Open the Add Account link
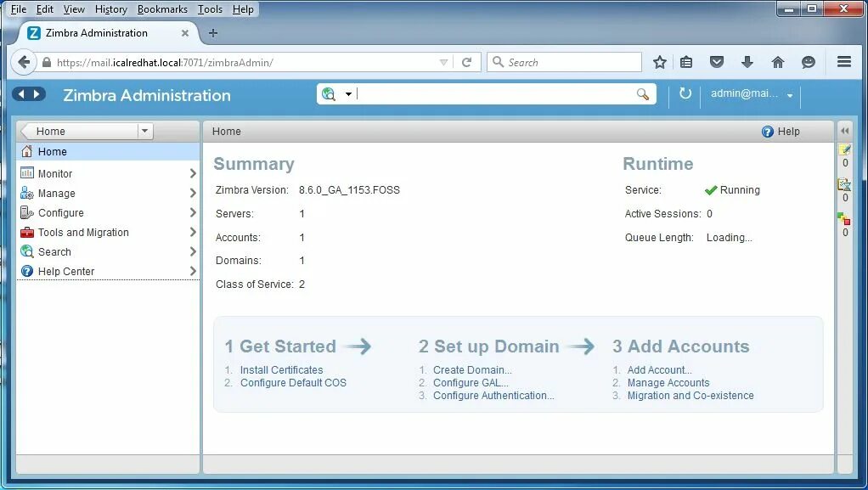This screenshot has height=490, width=868. [x=659, y=370]
